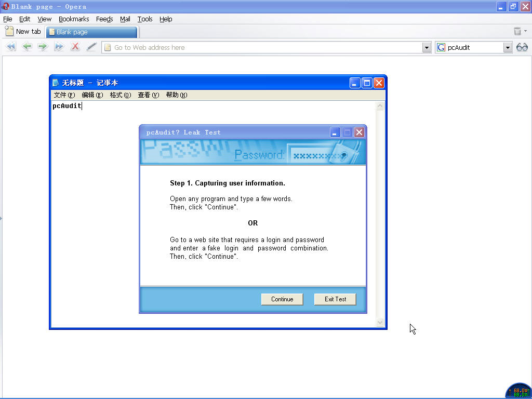Screen dimensions: 532x399
Task: Click the wand (pencil) icon in toolbar
Action: (x=91, y=46)
